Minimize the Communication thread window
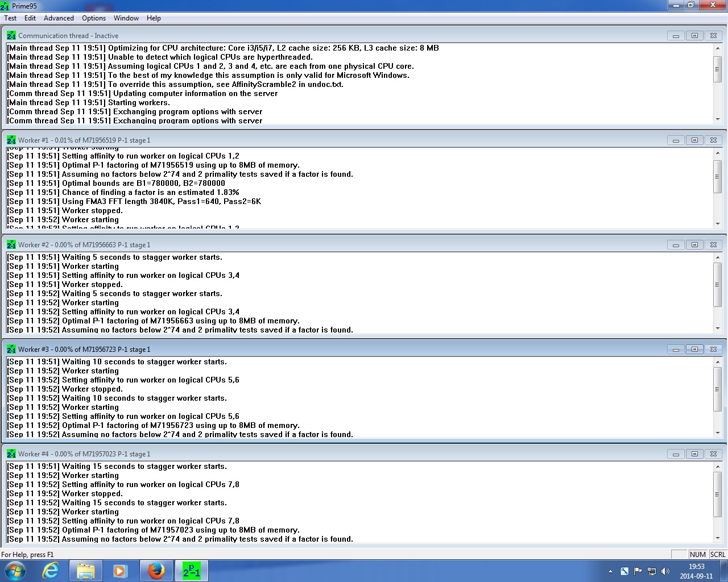This screenshot has width=728, height=582. click(676, 35)
